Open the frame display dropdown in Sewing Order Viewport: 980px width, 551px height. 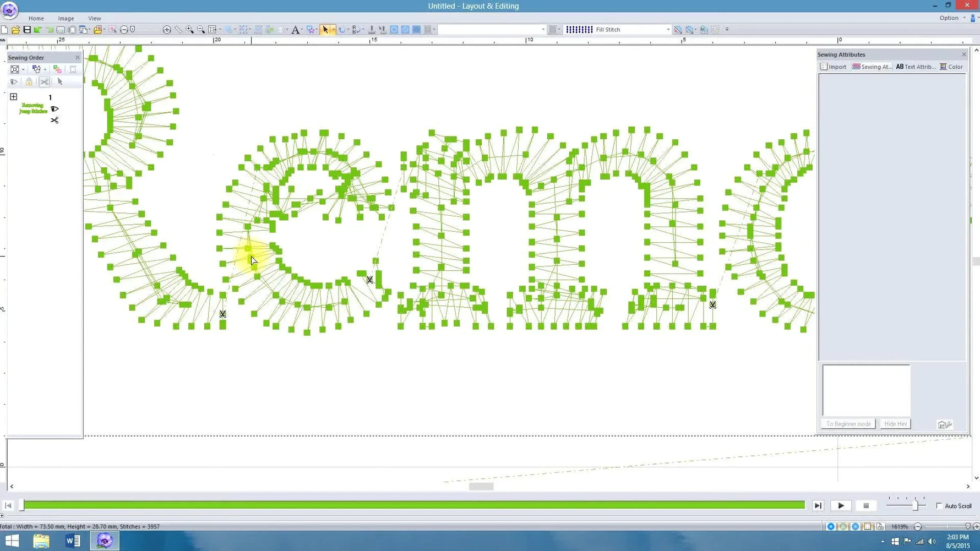click(x=23, y=69)
